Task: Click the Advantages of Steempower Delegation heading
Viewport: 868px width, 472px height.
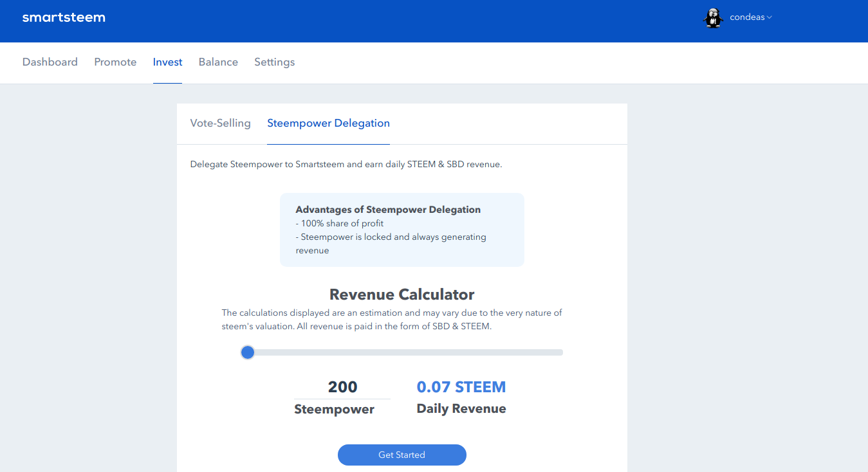Action: pyautogui.click(x=388, y=210)
